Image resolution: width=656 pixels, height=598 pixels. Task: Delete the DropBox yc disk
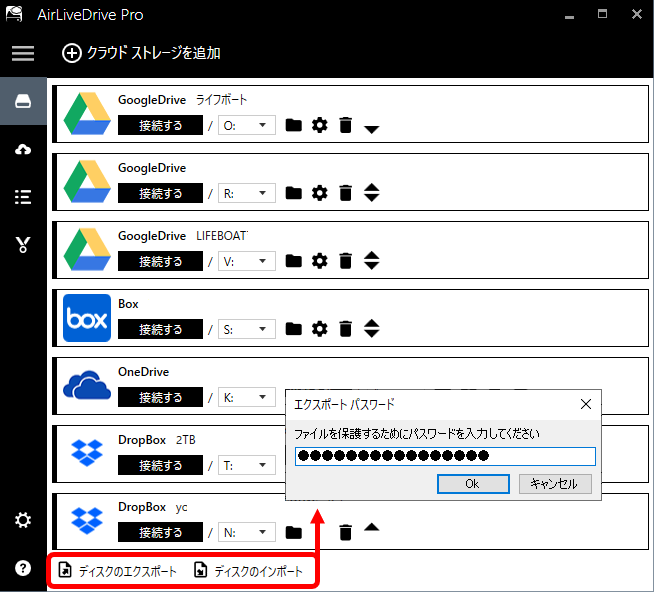click(346, 533)
